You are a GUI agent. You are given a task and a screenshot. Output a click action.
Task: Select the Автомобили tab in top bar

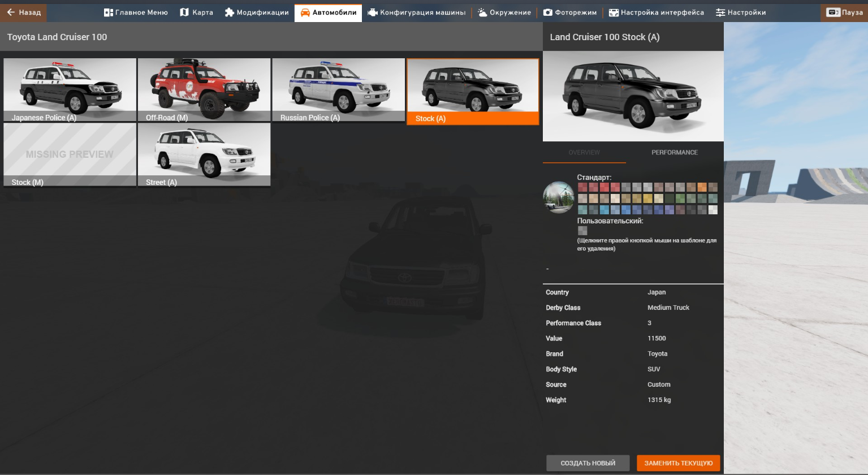tap(328, 12)
